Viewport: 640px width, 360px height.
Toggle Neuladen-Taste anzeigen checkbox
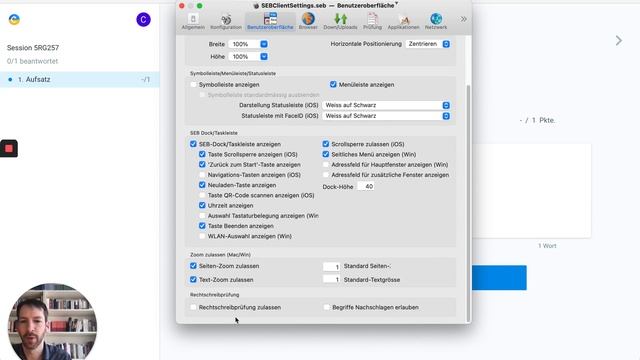(202, 185)
